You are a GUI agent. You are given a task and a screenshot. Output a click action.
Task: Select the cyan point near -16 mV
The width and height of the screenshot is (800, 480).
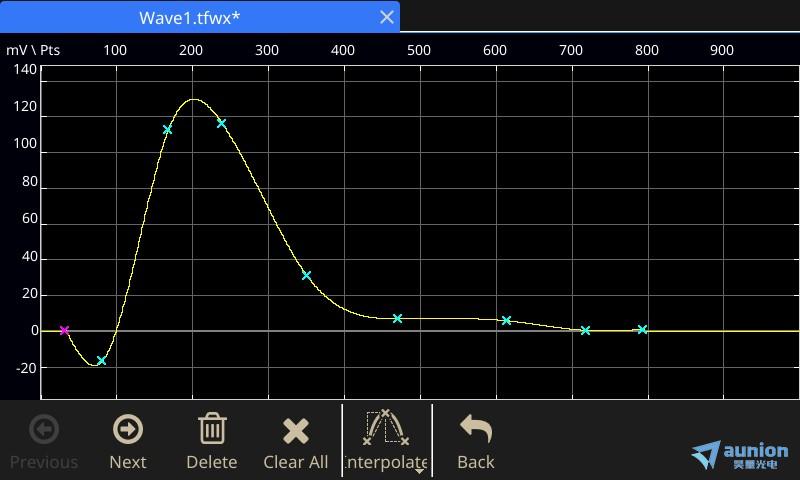tap(101, 361)
